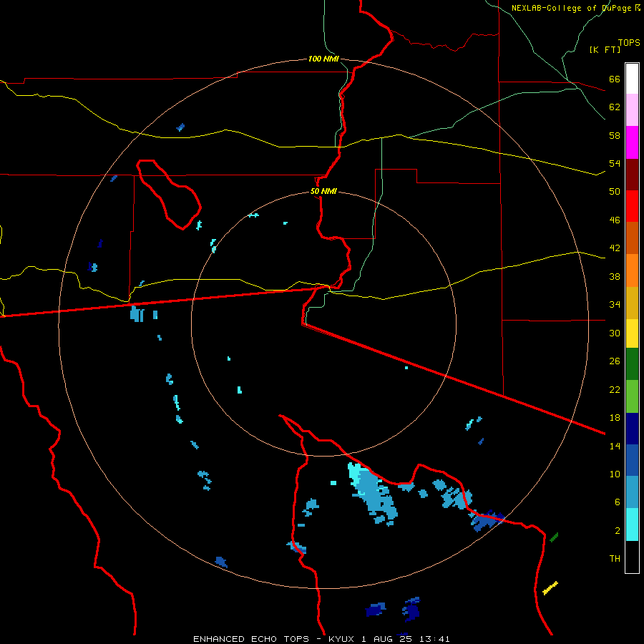Click the dark orange legend swatch
The image size is (644, 644).
(x=632, y=238)
